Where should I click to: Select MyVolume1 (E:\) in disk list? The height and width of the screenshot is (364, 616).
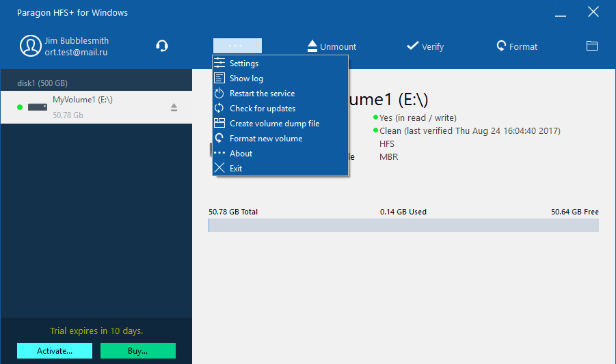[82, 107]
